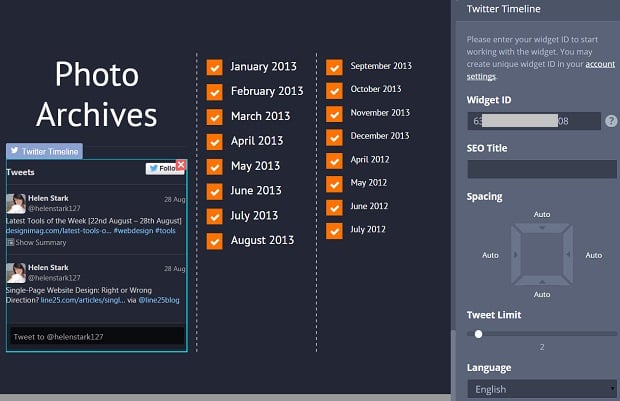
Task: Uncheck the January 2013 checkbox
Action: pyautogui.click(x=214, y=67)
